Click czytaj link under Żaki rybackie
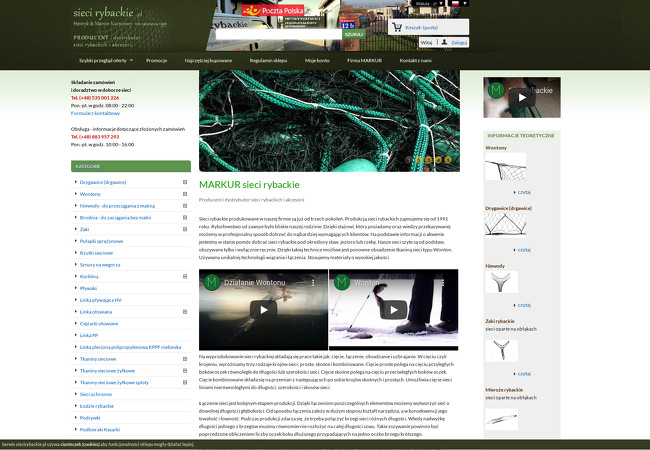 point(524,374)
